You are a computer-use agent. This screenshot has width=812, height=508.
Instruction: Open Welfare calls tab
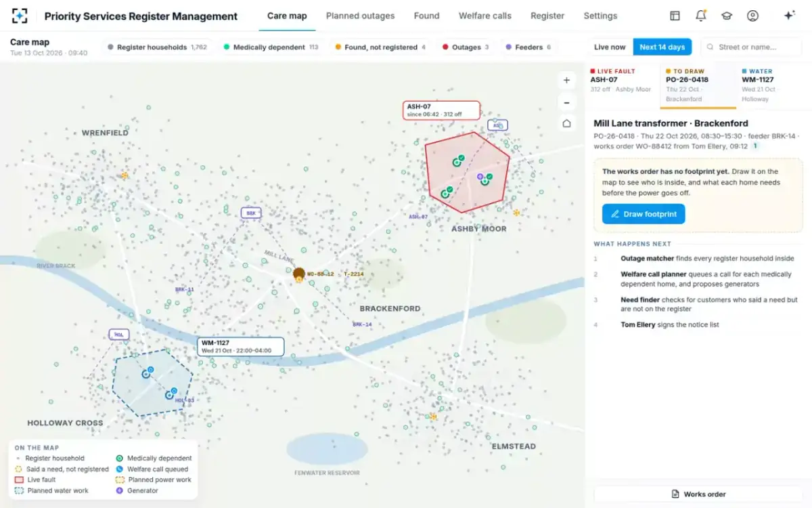tap(485, 16)
